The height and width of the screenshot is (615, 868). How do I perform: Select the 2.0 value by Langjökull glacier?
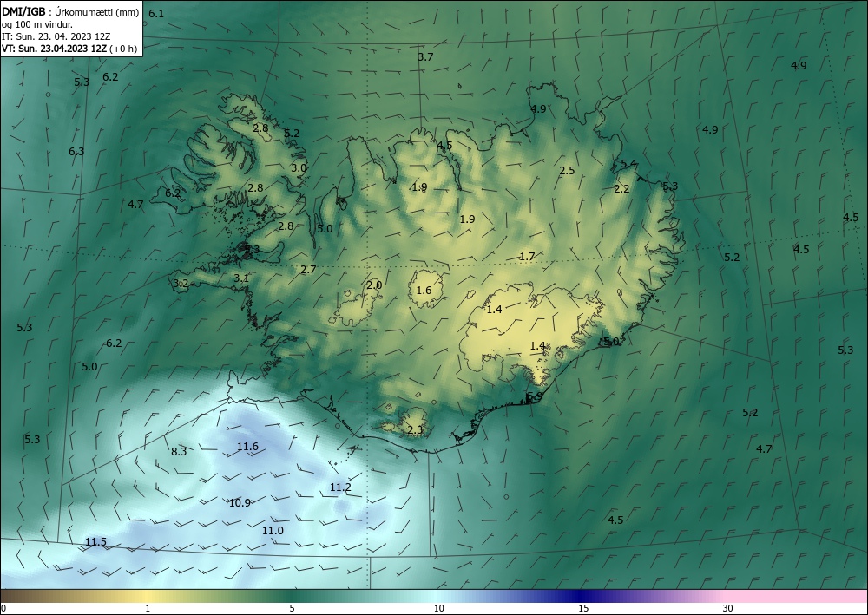click(x=374, y=285)
